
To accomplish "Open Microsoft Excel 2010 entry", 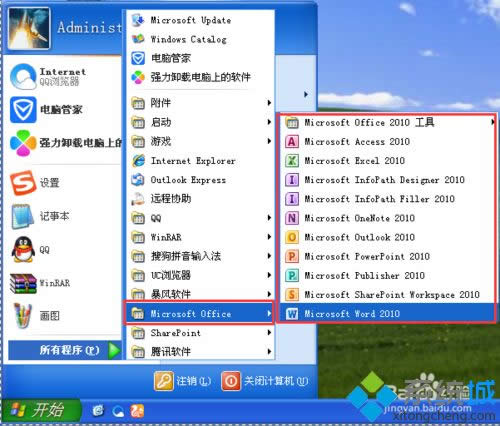I will (387, 161).
